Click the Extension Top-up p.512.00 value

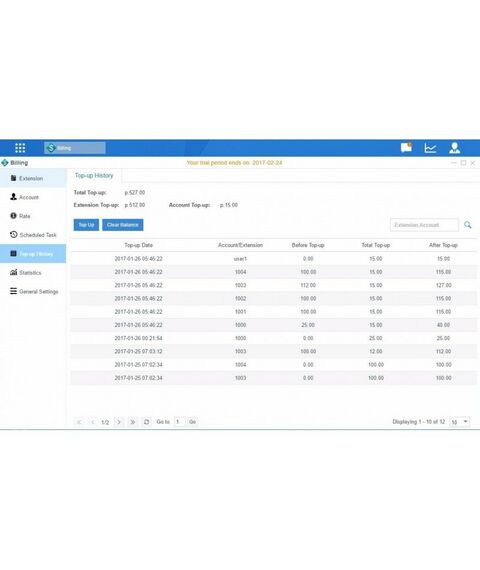pyautogui.click(x=135, y=205)
